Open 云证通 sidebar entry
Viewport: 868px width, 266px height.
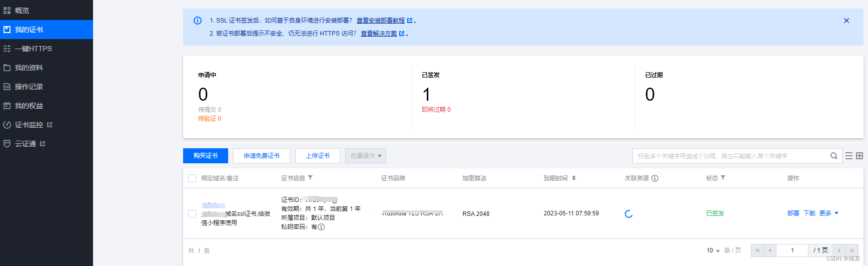pos(47,144)
